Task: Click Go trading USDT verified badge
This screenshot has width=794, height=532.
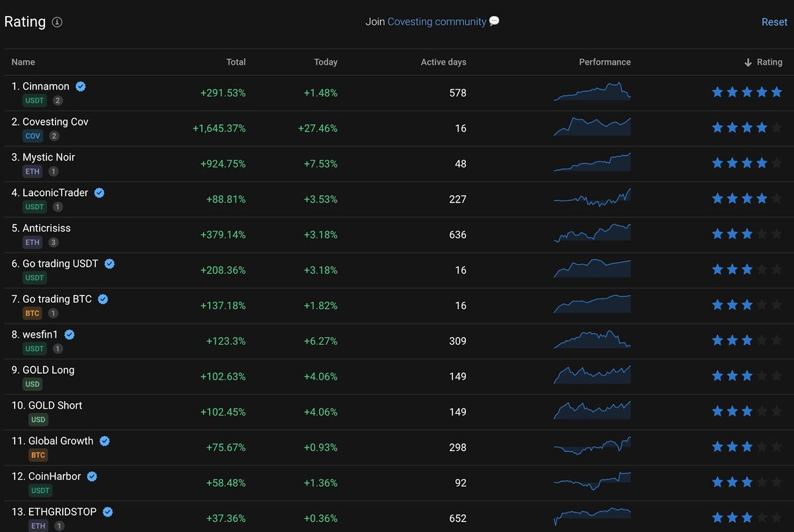Action: pyautogui.click(x=109, y=263)
